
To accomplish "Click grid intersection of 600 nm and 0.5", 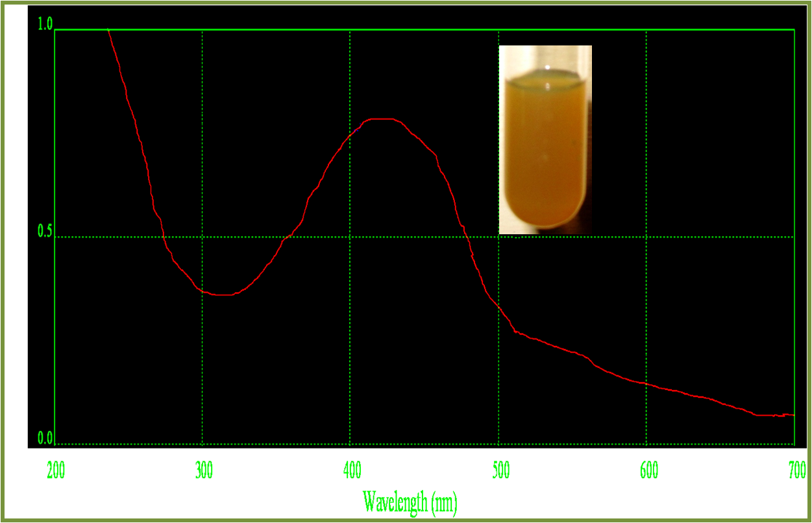I will [646, 237].
